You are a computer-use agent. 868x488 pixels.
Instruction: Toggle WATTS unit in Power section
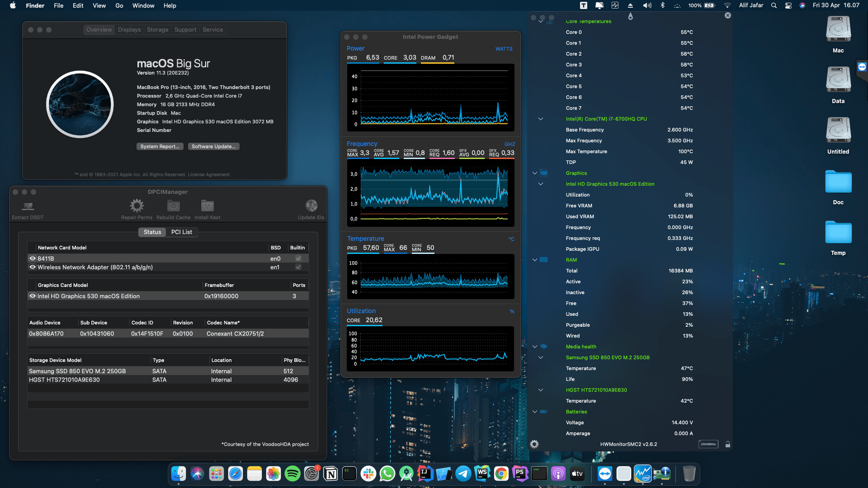point(504,49)
